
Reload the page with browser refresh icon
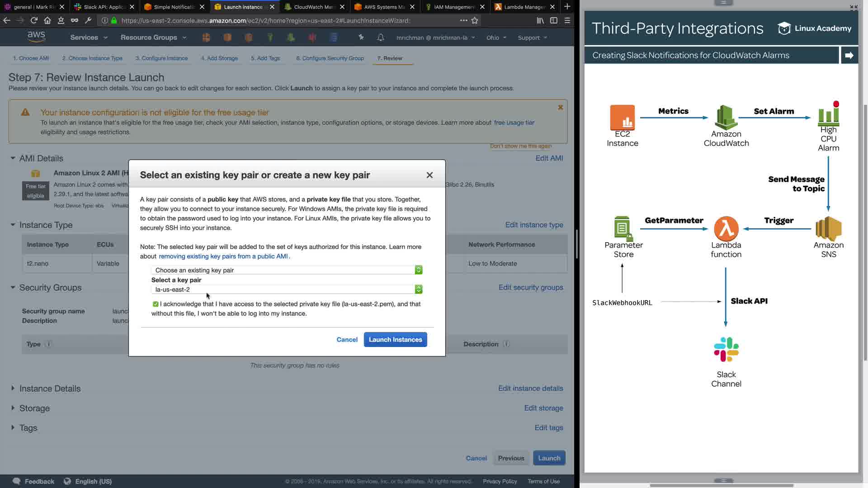34,20
